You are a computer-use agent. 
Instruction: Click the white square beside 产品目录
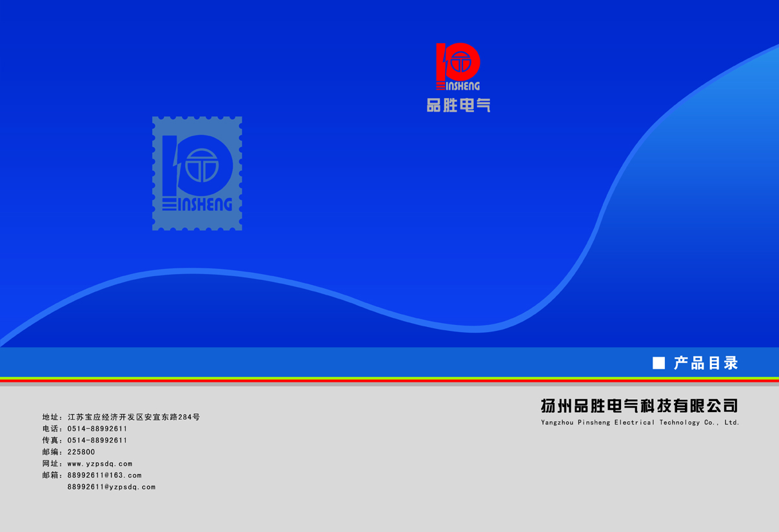point(658,363)
